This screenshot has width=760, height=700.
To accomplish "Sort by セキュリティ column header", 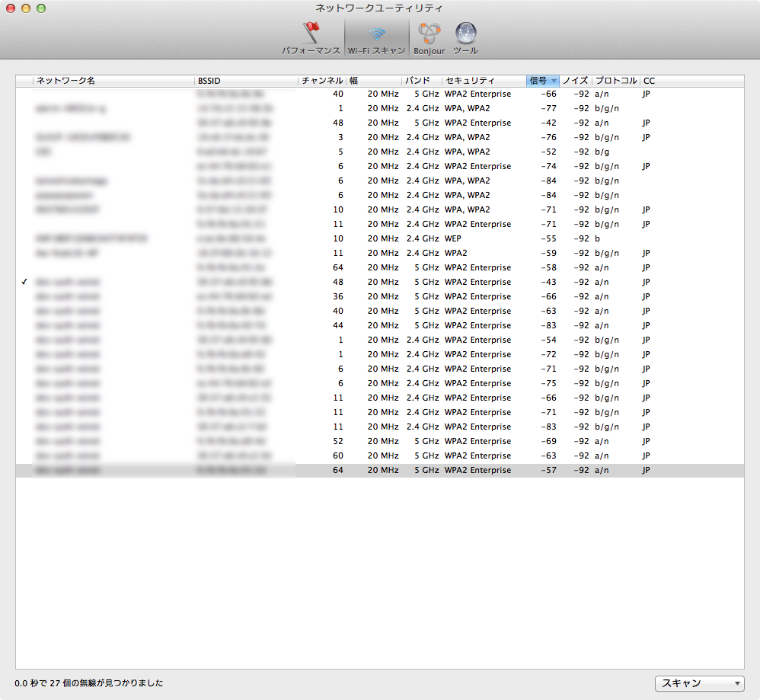I will tap(483, 81).
